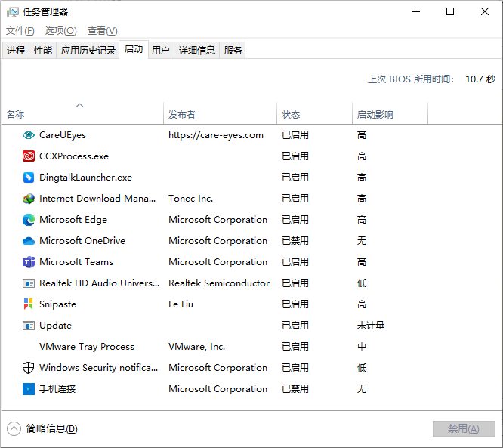Click the 10.7 秒 BIOS time value
This screenshot has width=503, height=448.
pyautogui.click(x=480, y=79)
